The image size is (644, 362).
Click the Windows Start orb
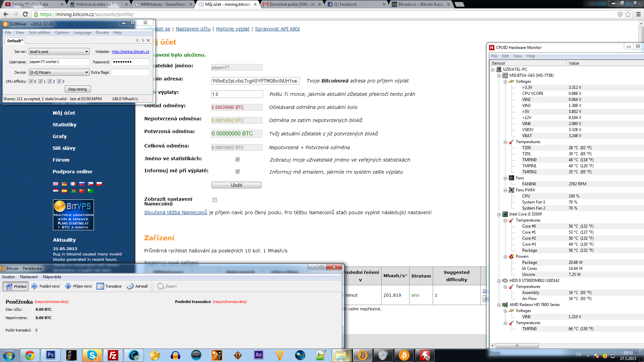[x=9, y=355]
